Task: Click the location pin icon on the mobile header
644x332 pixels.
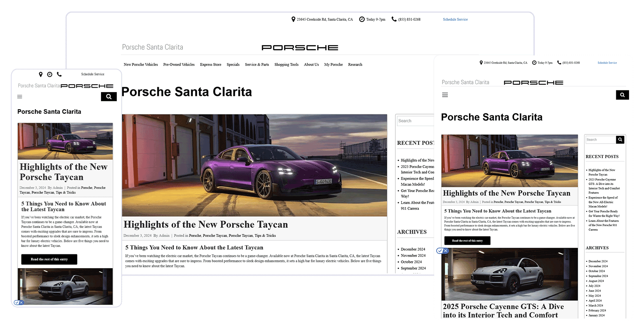Action: coord(41,74)
